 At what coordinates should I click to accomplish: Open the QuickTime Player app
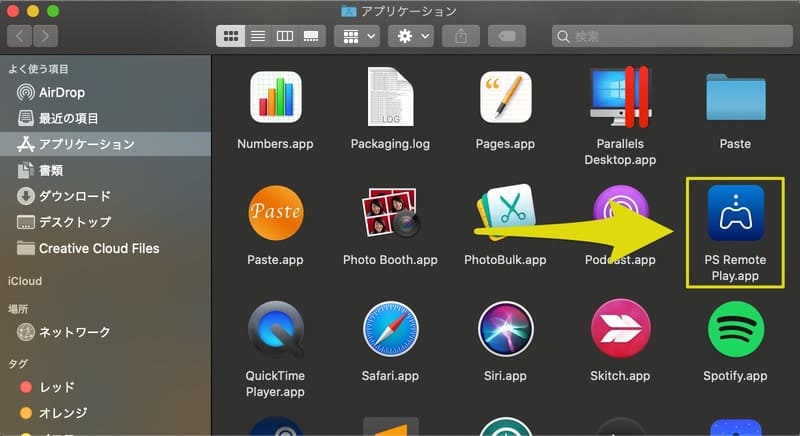[x=275, y=331]
